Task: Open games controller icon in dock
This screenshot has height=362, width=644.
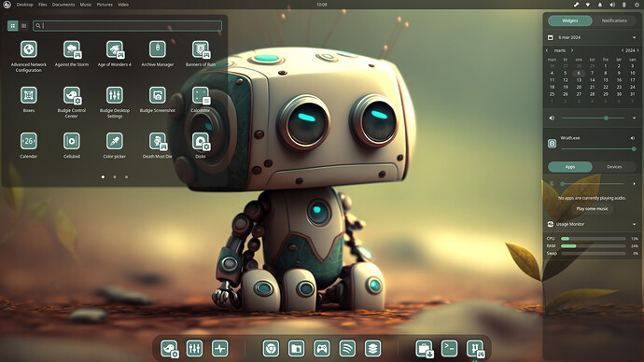Action: point(322,348)
